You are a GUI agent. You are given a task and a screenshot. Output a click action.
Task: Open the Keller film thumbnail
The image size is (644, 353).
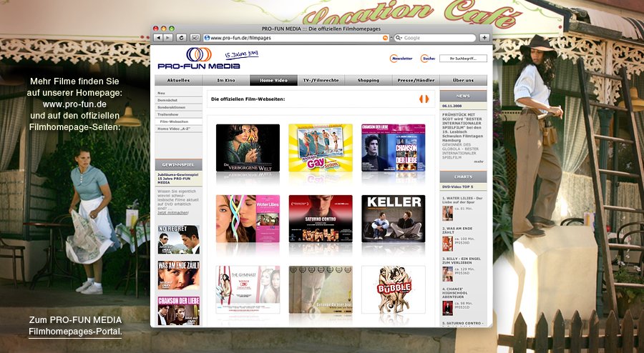pos(394,219)
